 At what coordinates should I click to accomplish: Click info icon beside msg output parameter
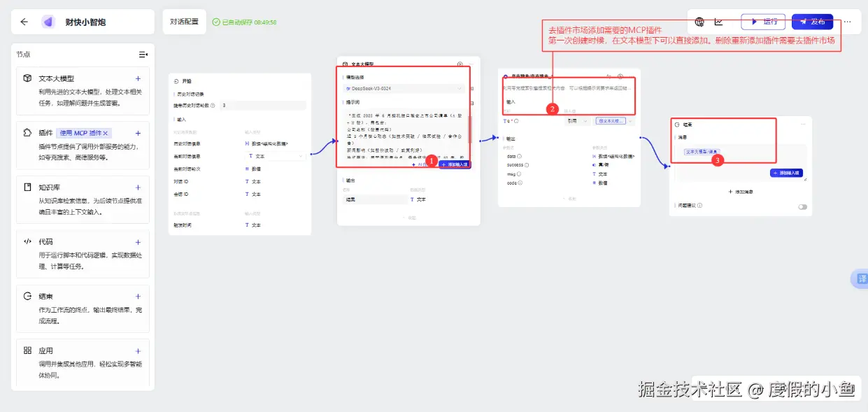click(x=519, y=174)
